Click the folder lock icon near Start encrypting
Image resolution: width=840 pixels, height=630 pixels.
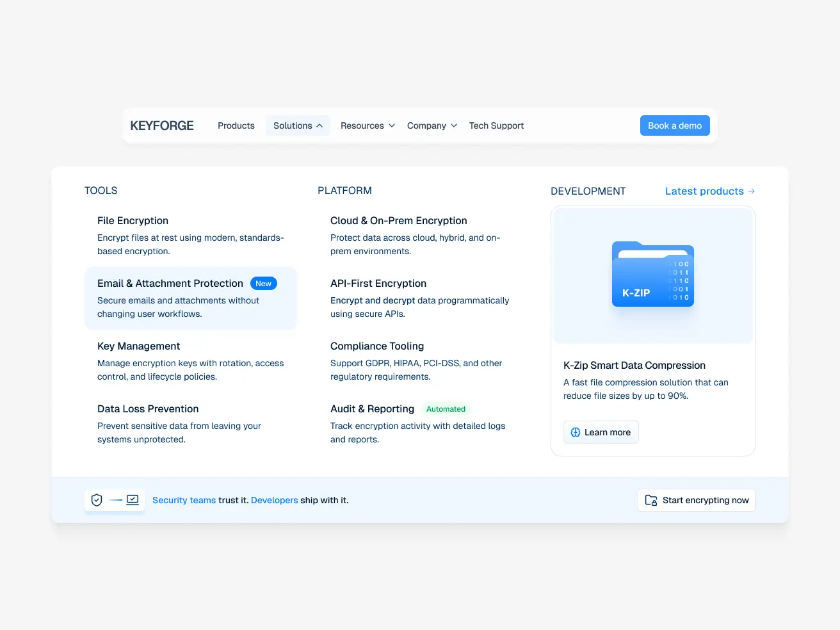pyautogui.click(x=651, y=500)
